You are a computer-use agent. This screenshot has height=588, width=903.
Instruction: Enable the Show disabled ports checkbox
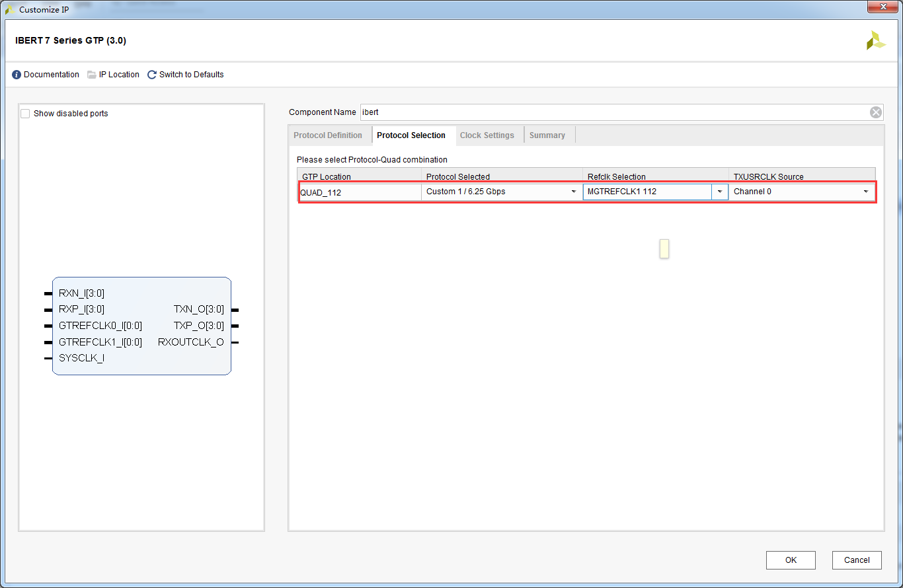point(25,114)
